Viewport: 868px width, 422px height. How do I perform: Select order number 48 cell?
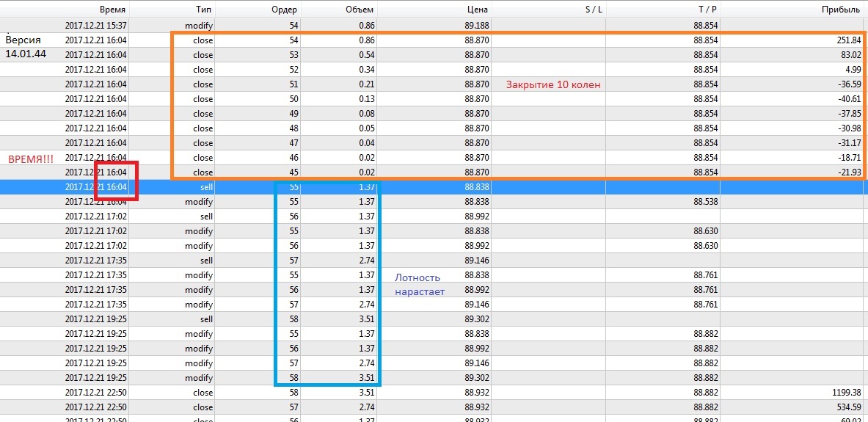pos(294,128)
